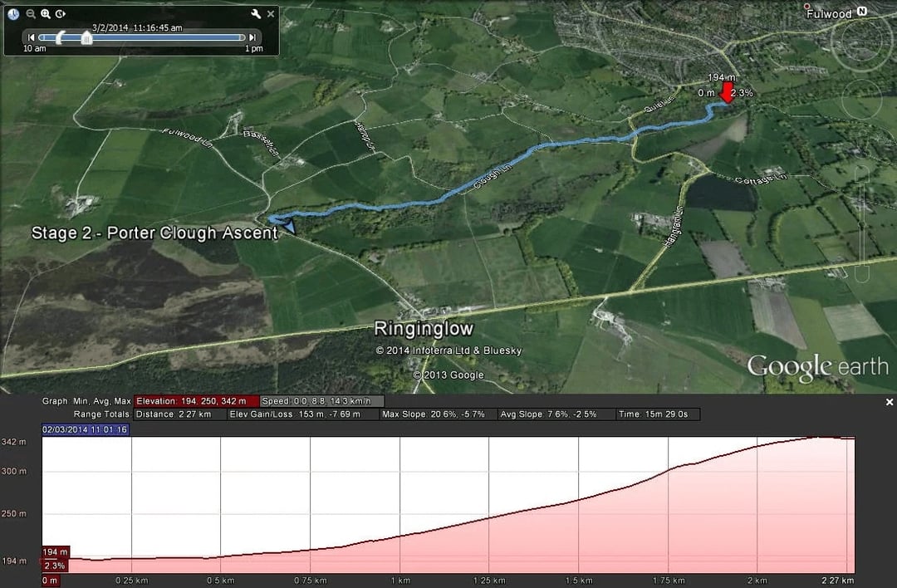Reset the time span using the clock icon
This screenshot has width=897, height=588.
click(x=13, y=13)
